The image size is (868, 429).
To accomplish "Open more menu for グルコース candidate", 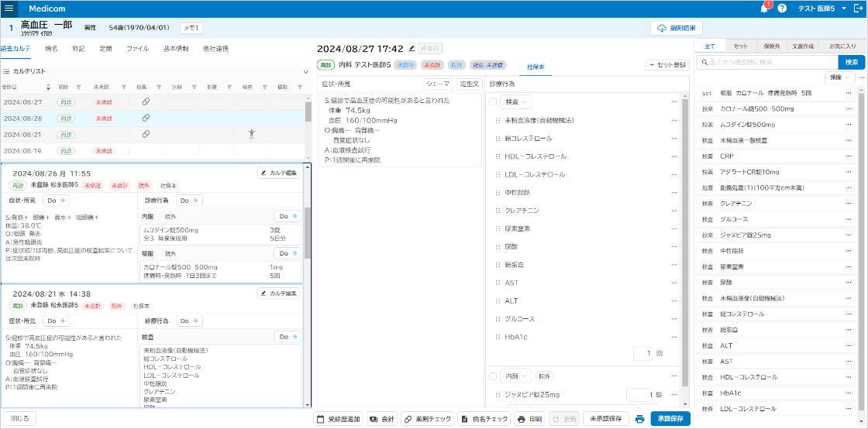I will click(849, 219).
